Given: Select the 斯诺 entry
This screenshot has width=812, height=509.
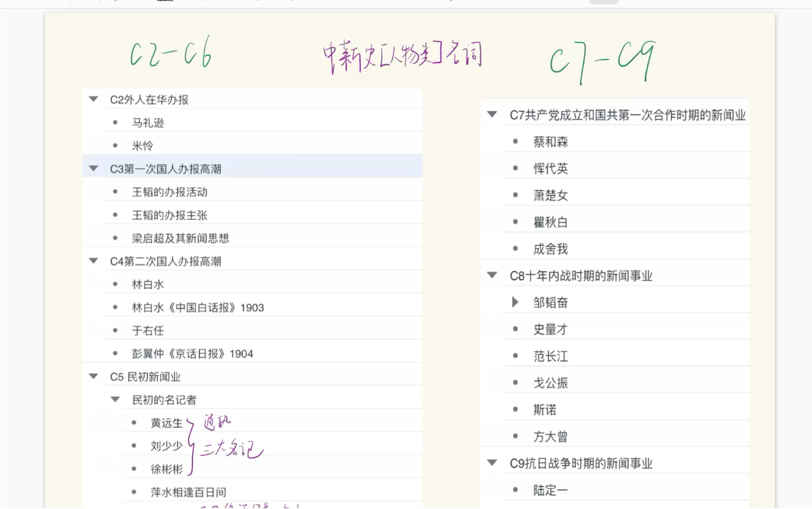Looking at the screenshot, I should click(x=545, y=410).
